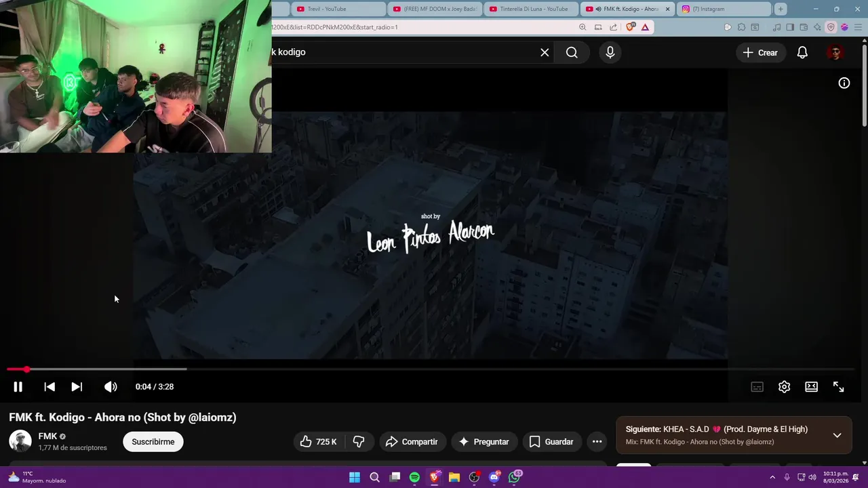Screen dimensions: 868x488
Task: Skip to the next video
Action: click(77, 387)
